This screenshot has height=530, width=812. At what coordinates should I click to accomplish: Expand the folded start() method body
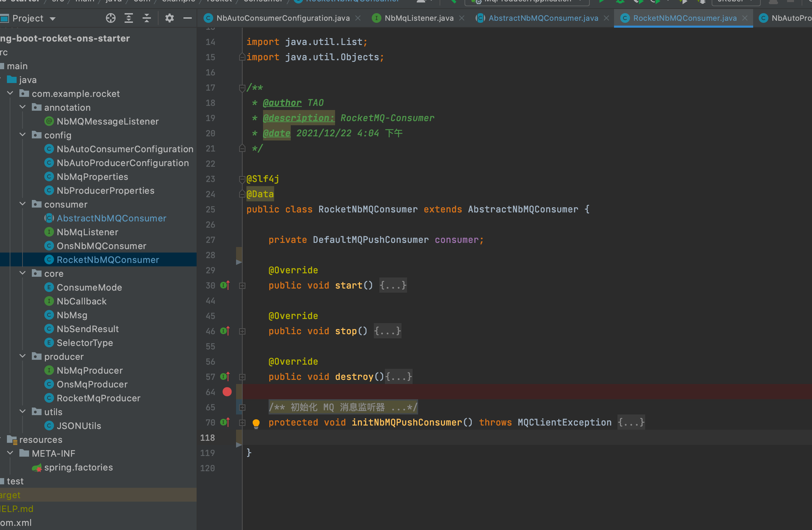point(393,285)
